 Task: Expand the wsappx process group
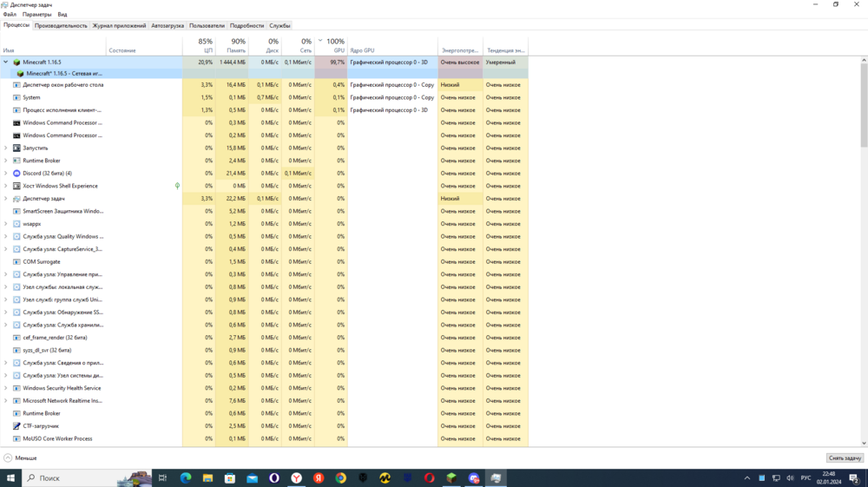click(x=6, y=224)
